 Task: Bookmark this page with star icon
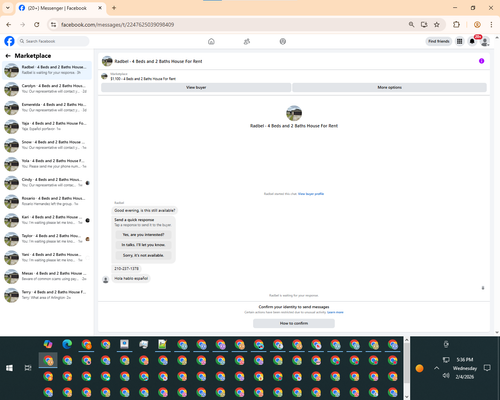tap(437, 25)
